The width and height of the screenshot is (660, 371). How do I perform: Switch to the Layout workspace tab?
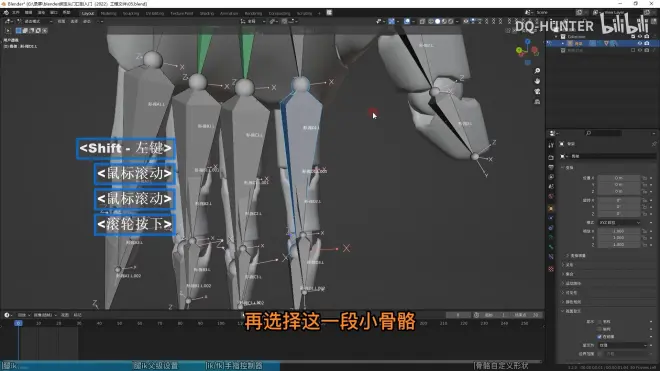pyautogui.click(x=88, y=13)
